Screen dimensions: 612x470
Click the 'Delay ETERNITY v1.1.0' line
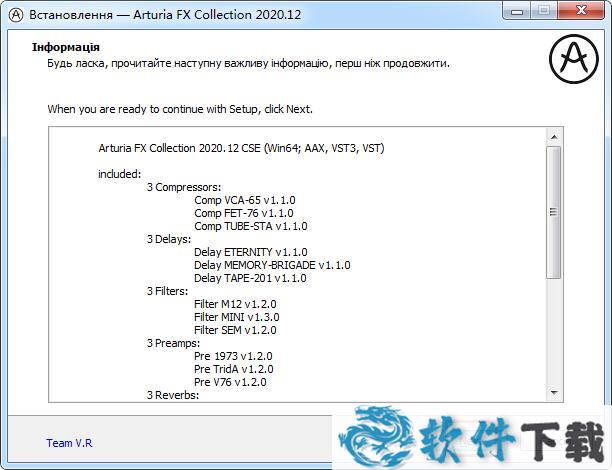pos(250,252)
